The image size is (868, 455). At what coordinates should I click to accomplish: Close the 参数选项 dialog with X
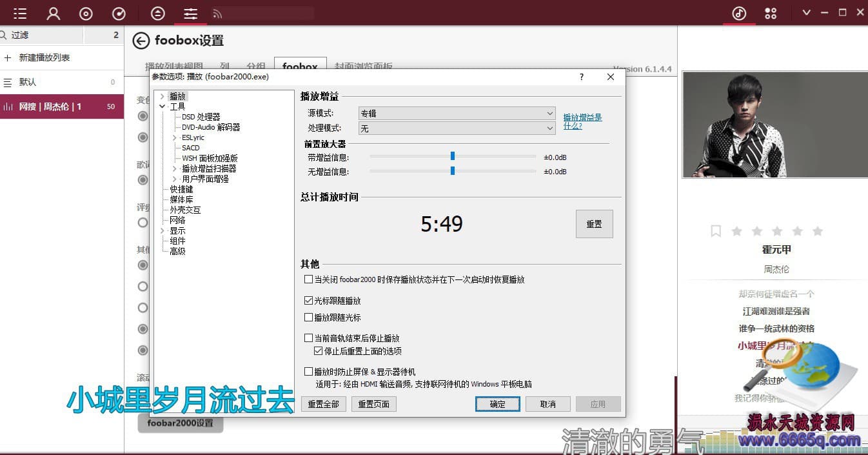coord(611,77)
